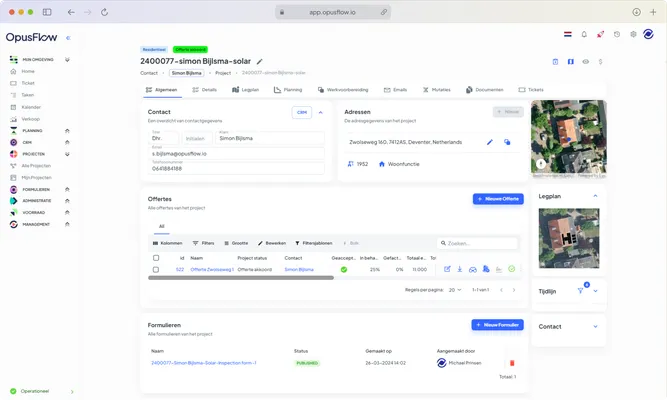The height and width of the screenshot is (400, 667).
Task: Click the aerial map thumbnail
Action: click(569, 139)
